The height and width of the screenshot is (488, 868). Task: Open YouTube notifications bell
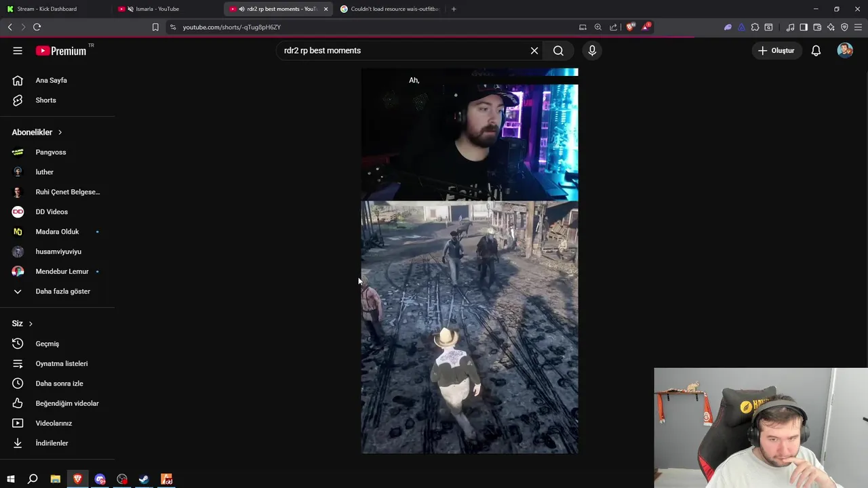[816, 51]
